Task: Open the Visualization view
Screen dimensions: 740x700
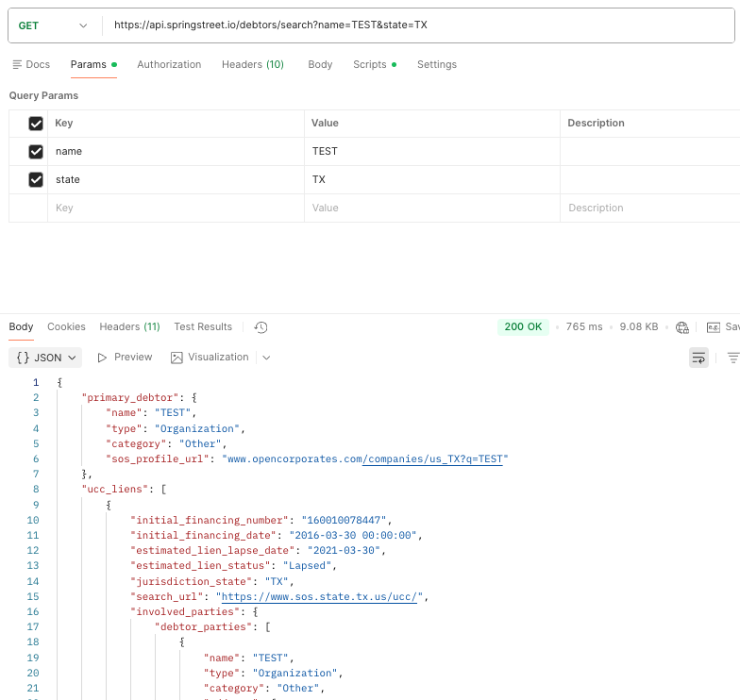Action: coord(210,358)
